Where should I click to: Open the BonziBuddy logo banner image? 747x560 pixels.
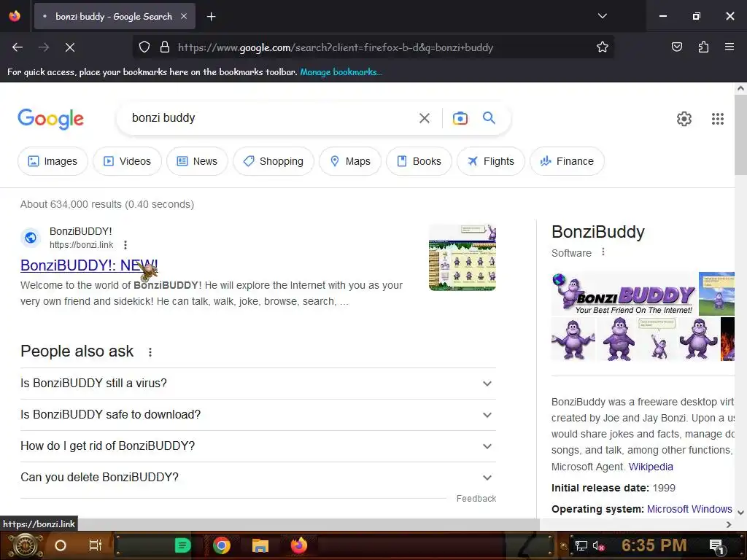pos(624,293)
